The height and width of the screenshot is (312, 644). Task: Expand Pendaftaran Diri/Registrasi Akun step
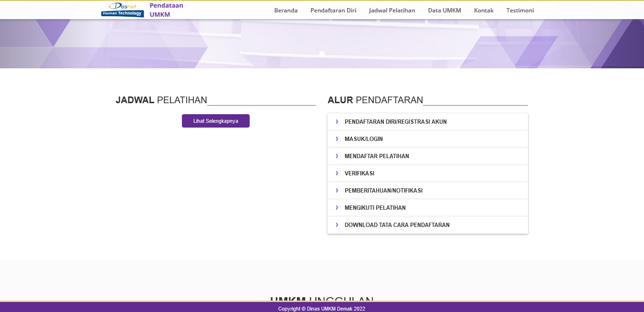tap(395, 122)
